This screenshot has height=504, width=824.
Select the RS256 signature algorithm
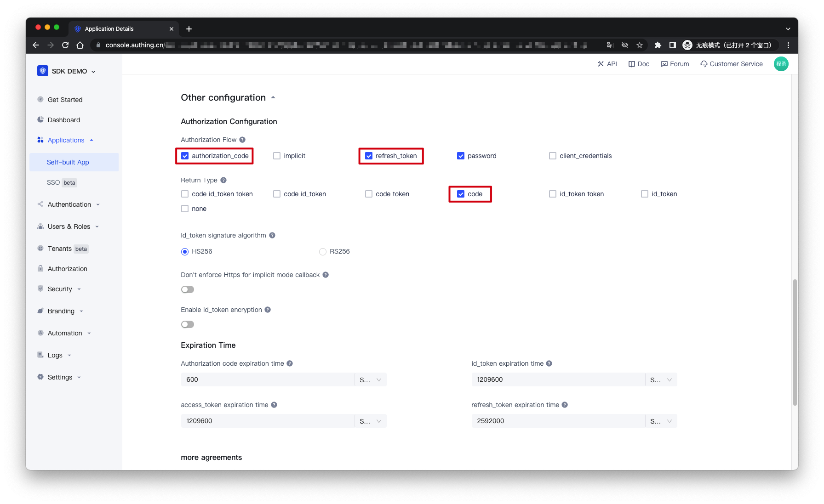click(x=323, y=251)
